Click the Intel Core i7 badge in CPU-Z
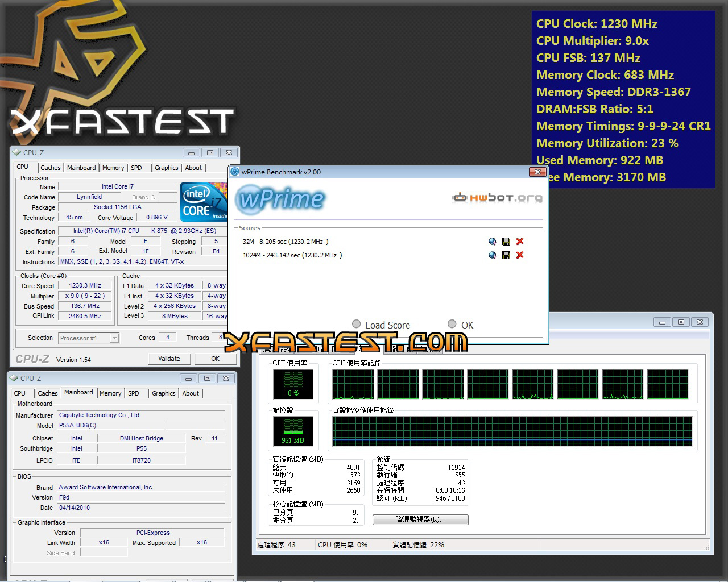This screenshot has height=582, width=728. tap(203, 202)
